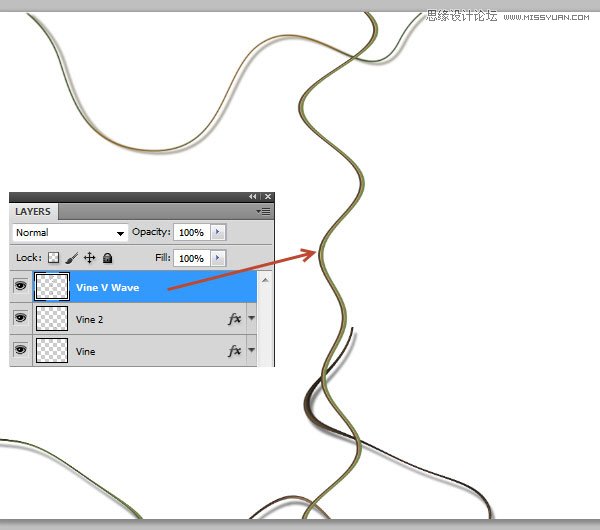Hide the Vine layer
The width and height of the screenshot is (600, 530).
click(x=21, y=349)
